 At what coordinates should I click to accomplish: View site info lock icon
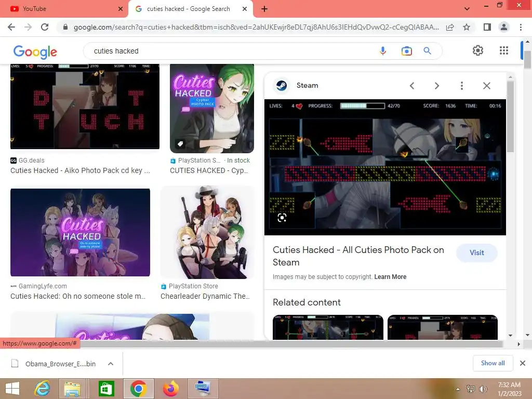[x=65, y=27]
